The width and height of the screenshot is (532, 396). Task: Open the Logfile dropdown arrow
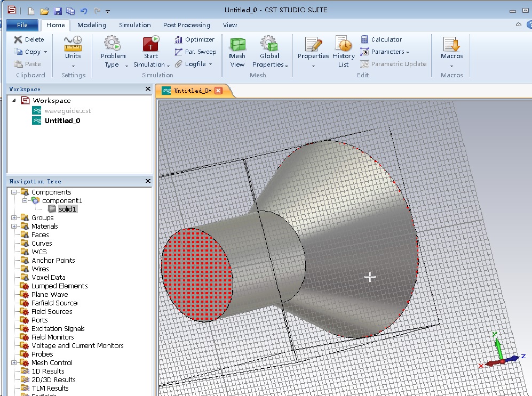click(x=211, y=64)
